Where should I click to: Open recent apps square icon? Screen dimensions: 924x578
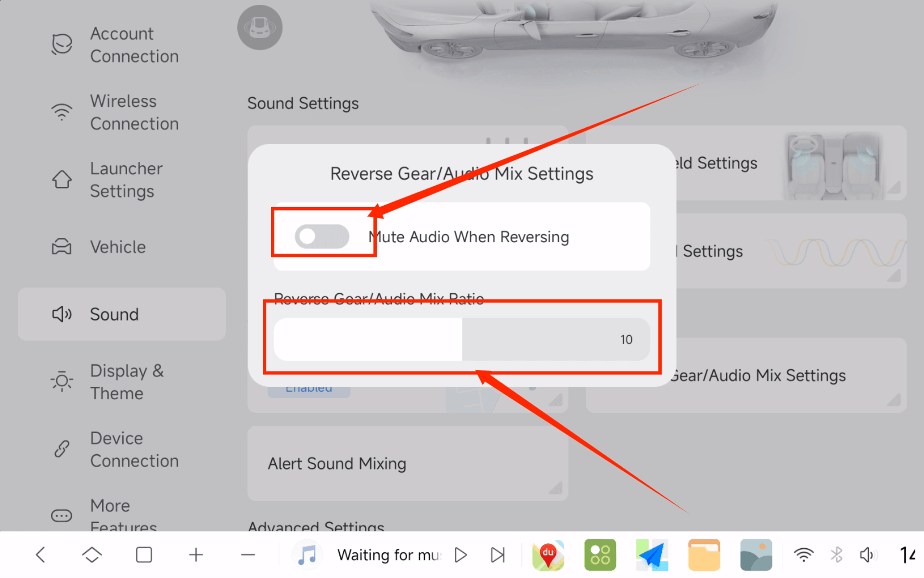click(x=144, y=555)
